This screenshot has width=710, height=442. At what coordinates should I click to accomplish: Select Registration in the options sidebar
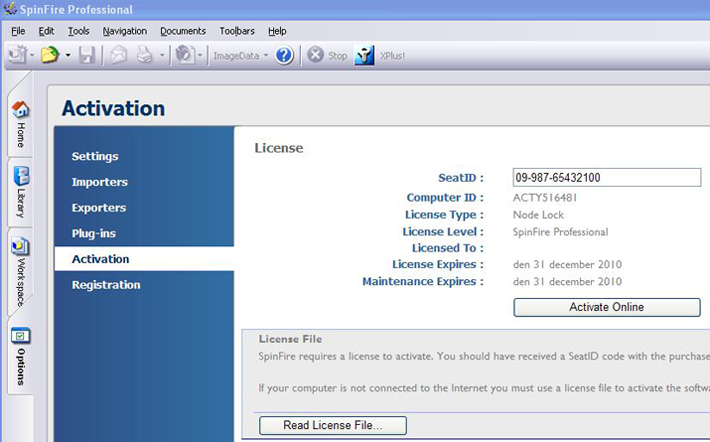pyautogui.click(x=106, y=285)
